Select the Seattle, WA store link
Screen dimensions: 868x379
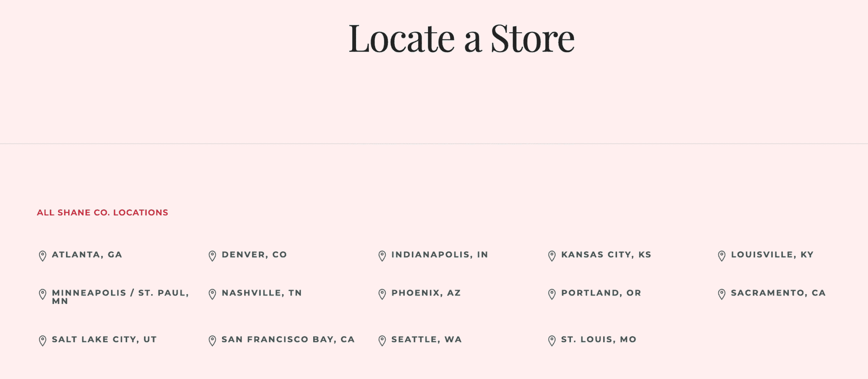click(426, 340)
